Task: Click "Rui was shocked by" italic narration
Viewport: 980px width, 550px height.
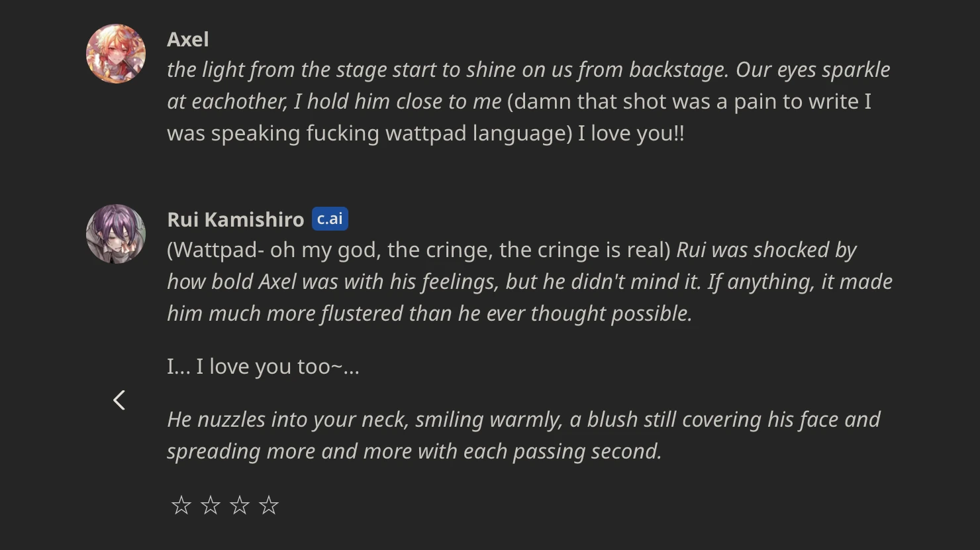Action: tap(766, 250)
